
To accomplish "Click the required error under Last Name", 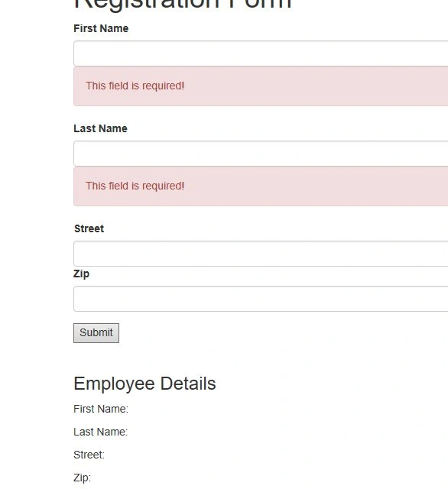I will (261, 186).
